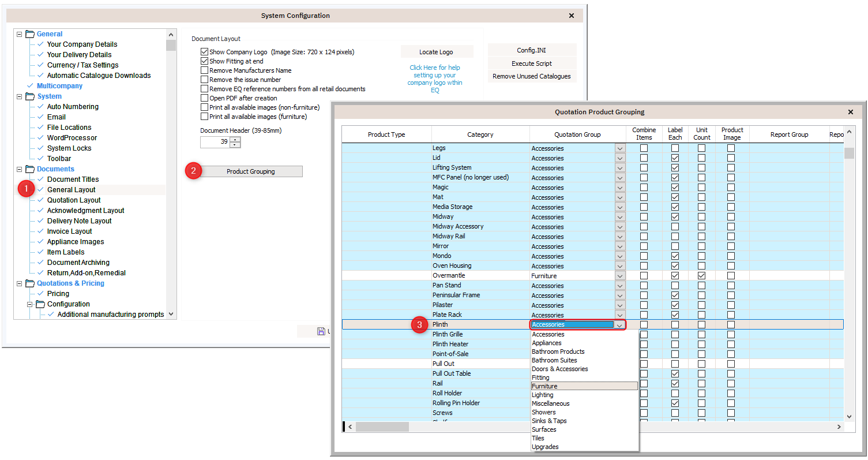Check Remove the issue number option
The image size is (868, 460).
point(204,80)
